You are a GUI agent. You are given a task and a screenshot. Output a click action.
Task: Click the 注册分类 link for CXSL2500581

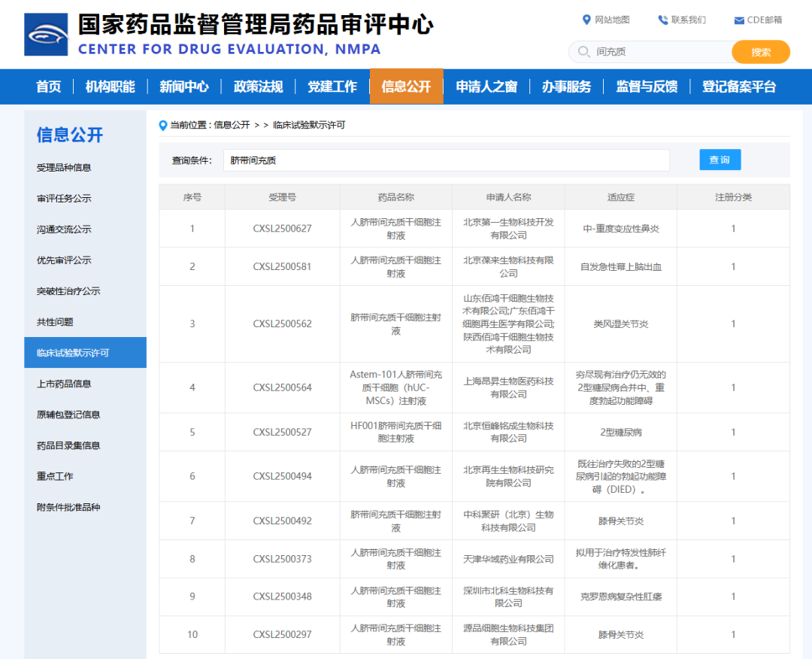coord(733,266)
